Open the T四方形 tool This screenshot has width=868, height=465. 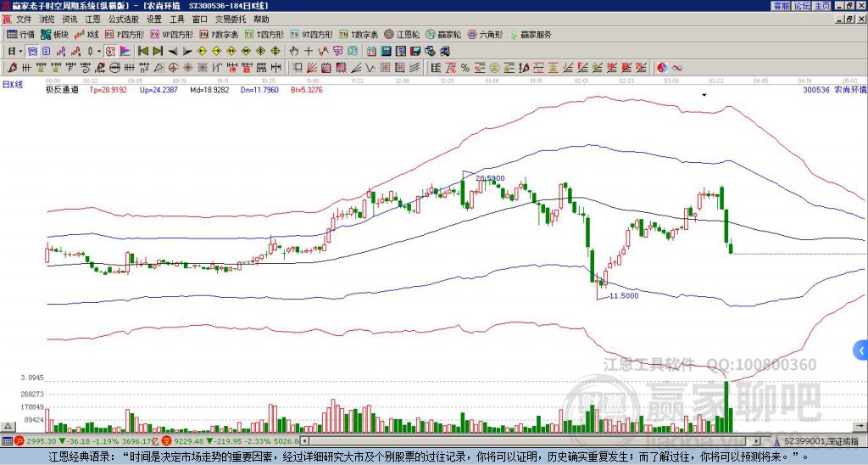click(x=264, y=34)
